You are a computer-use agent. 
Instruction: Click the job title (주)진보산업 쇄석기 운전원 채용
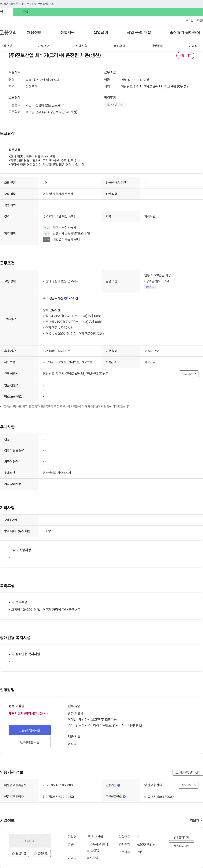tap(55, 55)
